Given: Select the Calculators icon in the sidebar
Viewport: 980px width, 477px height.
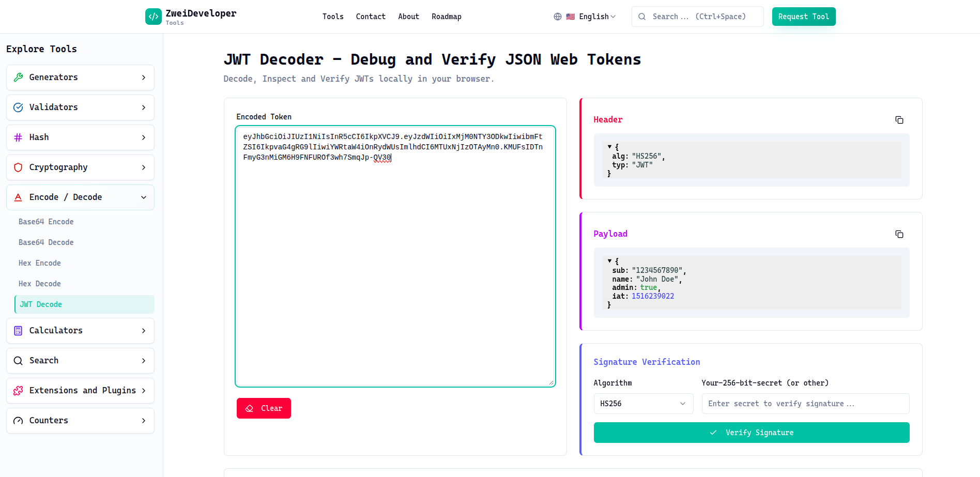Looking at the screenshot, I should pos(18,330).
